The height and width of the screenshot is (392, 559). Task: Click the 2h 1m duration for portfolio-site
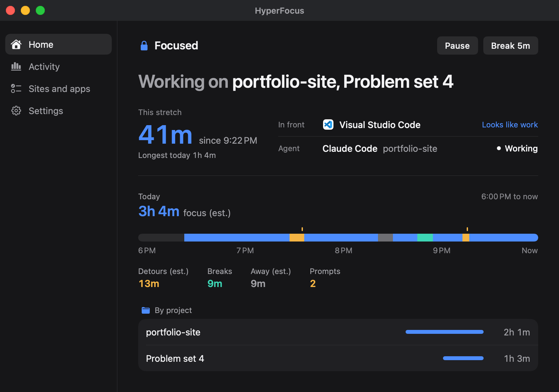(x=517, y=332)
